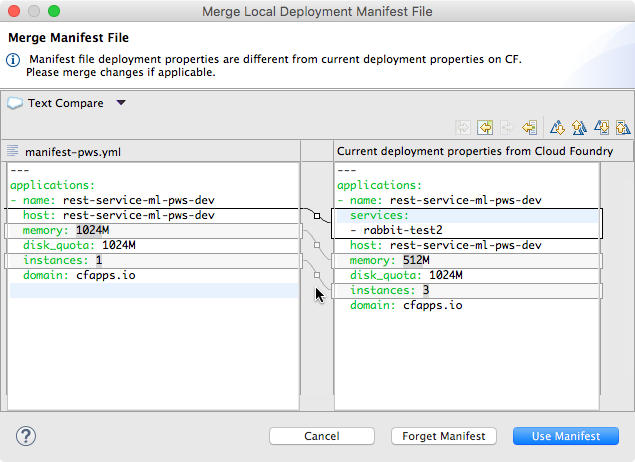Click the Text Compare label
The image size is (635, 462).
pyautogui.click(x=66, y=103)
